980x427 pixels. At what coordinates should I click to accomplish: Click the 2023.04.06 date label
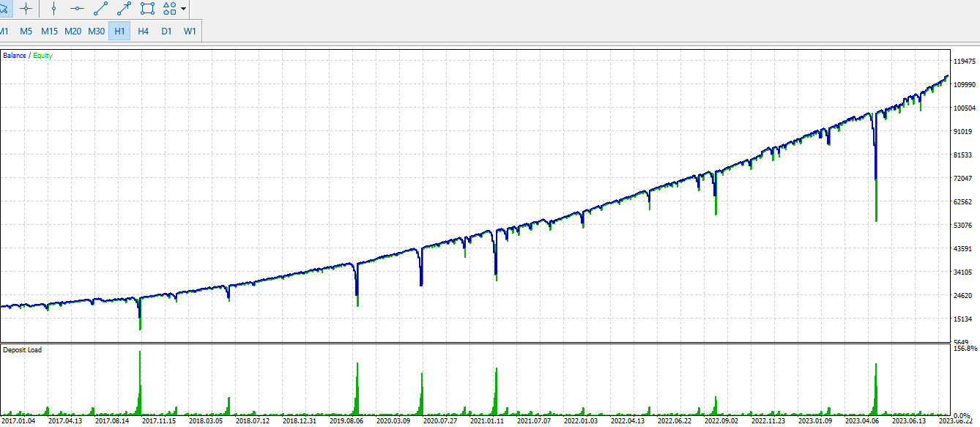tap(862, 421)
